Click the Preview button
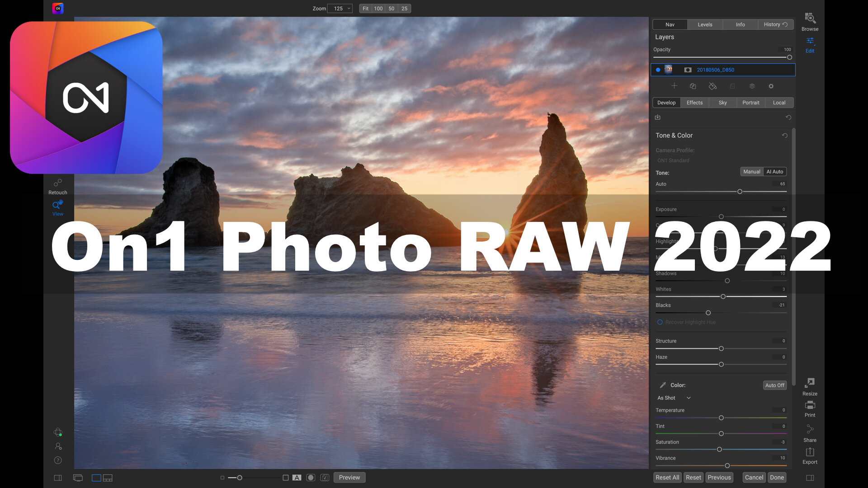 [x=349, y=478]
